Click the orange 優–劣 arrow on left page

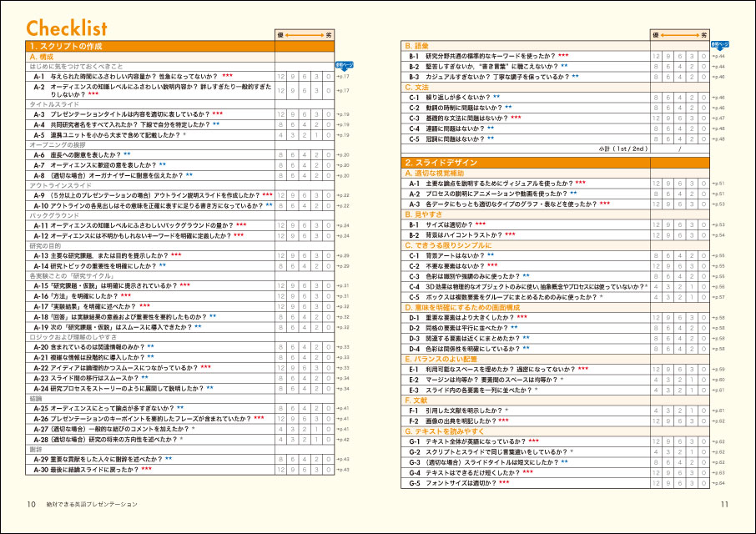coord(305,35)
